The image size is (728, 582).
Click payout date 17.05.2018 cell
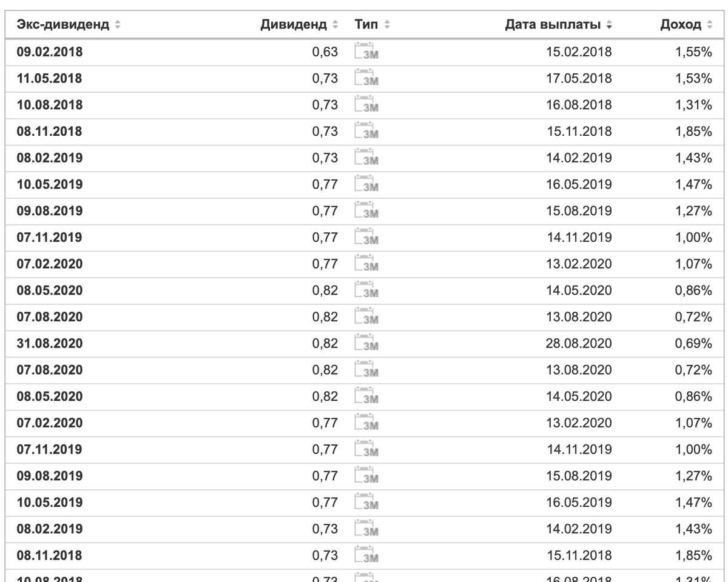[579, 78]
